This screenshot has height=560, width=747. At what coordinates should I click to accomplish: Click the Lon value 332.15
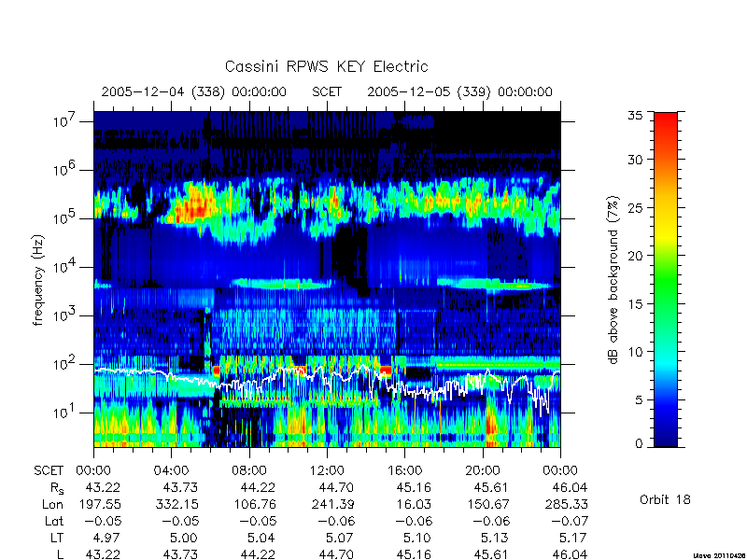pyautogui.click(x=176, y=504)
